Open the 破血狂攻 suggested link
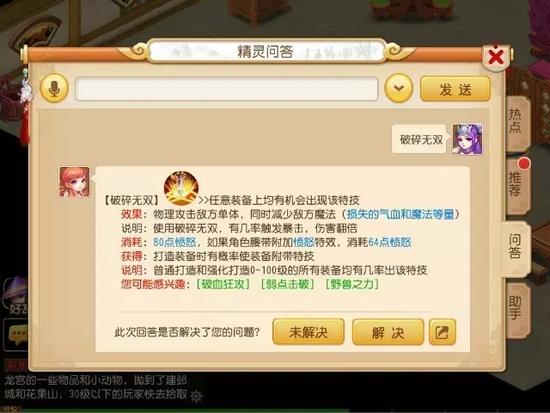The height and width of the screenshot is (413, 550). click(223, 284)
